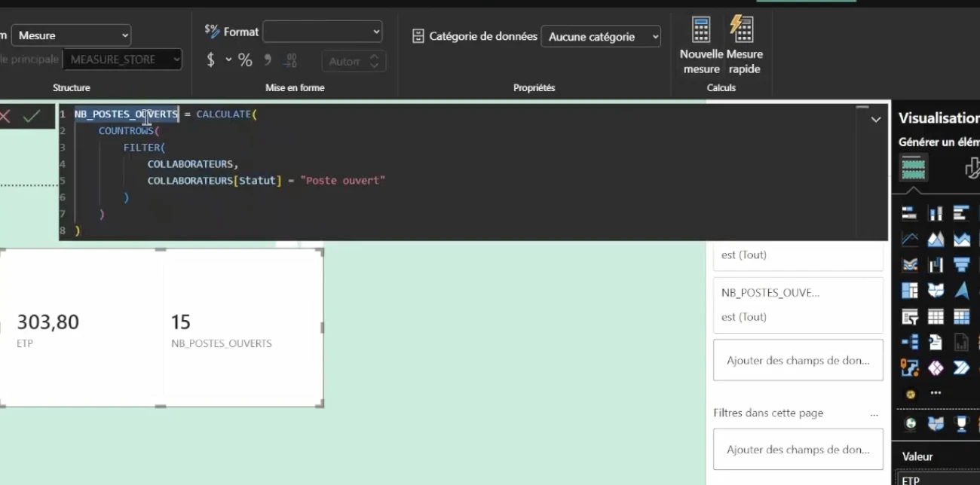980x485 pixels.
Task: Cancel the formula edit with the X icon
Action: point(5,116)
